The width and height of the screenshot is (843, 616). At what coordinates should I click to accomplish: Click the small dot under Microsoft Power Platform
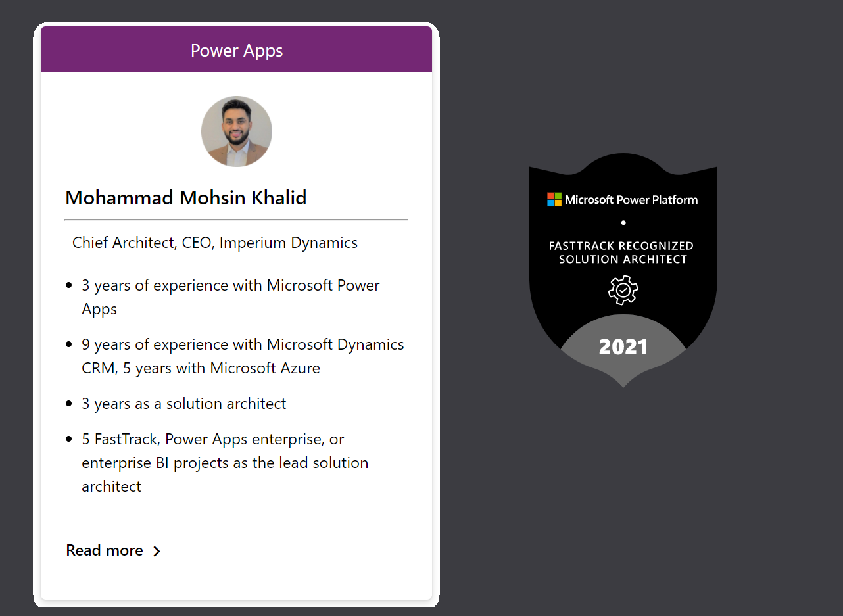click(x=623, y=222)
